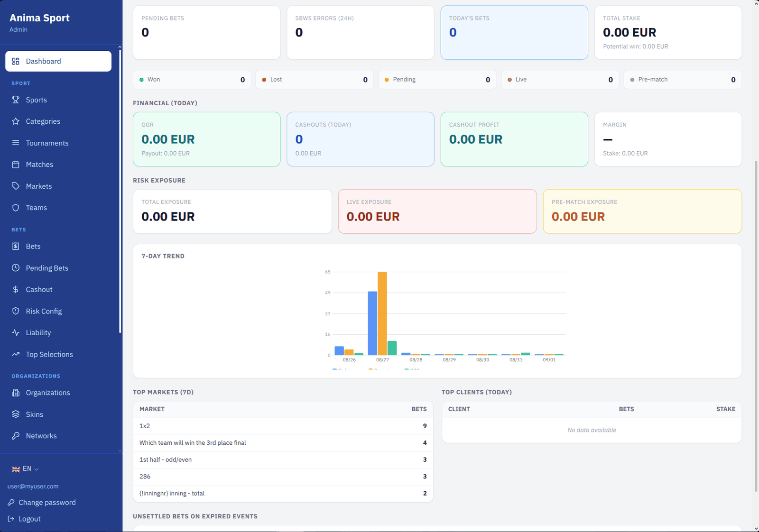Expand the EN language dropdown chevron
Viewport: 759px width, 532px height.
(x=37, y=469)
